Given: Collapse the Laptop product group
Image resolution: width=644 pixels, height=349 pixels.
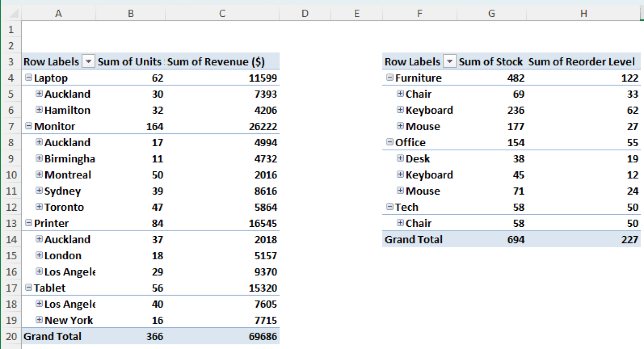Looking at the screenshot, I should pyautogui.click(x=28, y=78).
